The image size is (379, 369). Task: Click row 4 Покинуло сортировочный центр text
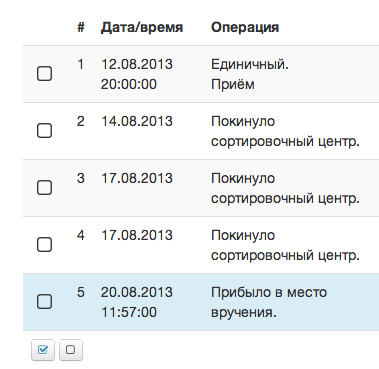285,245
